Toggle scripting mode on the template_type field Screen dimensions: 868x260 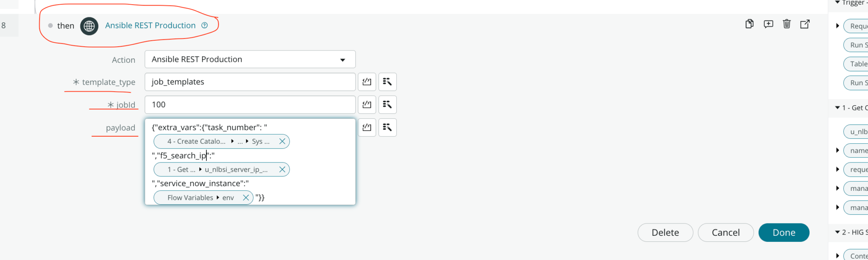[x=367, y=82]
